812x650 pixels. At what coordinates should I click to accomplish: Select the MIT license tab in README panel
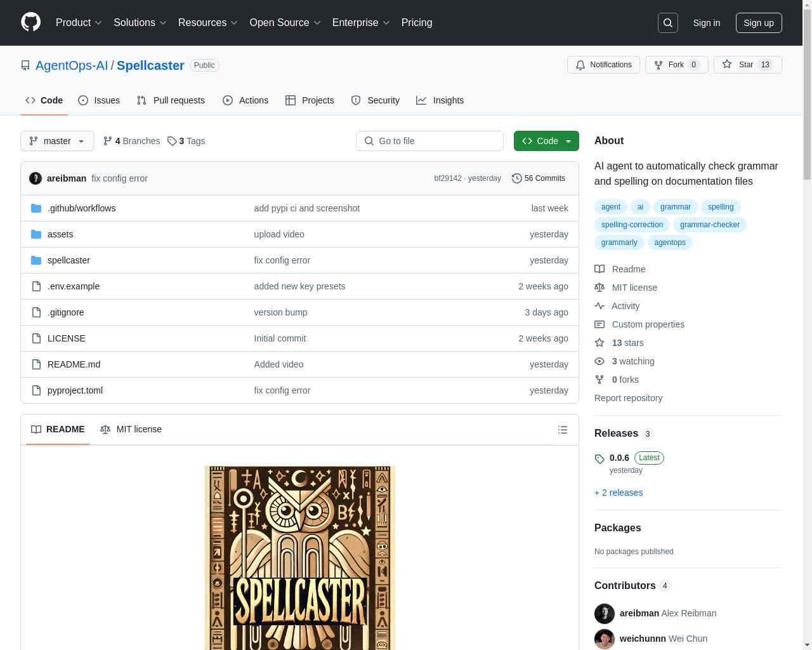tap(131, 429)
